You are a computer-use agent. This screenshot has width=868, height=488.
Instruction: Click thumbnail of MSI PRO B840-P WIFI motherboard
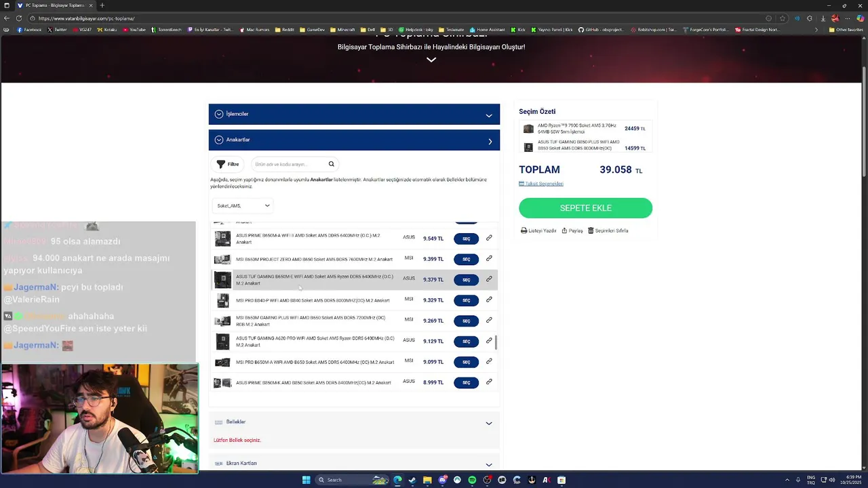point(222,300)
